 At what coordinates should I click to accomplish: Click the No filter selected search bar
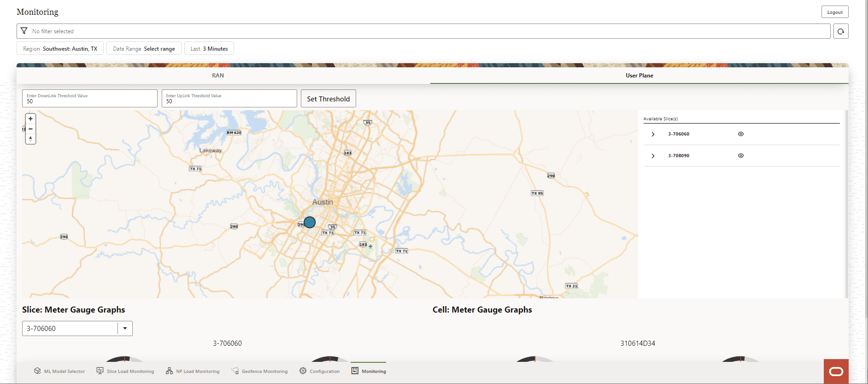(423, 31)
